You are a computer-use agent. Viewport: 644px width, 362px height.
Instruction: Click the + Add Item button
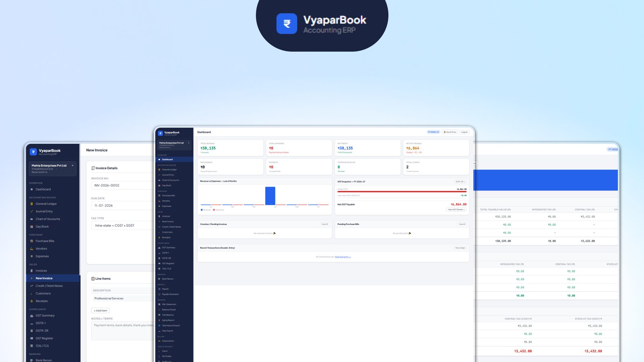click(x=101, y=311)
